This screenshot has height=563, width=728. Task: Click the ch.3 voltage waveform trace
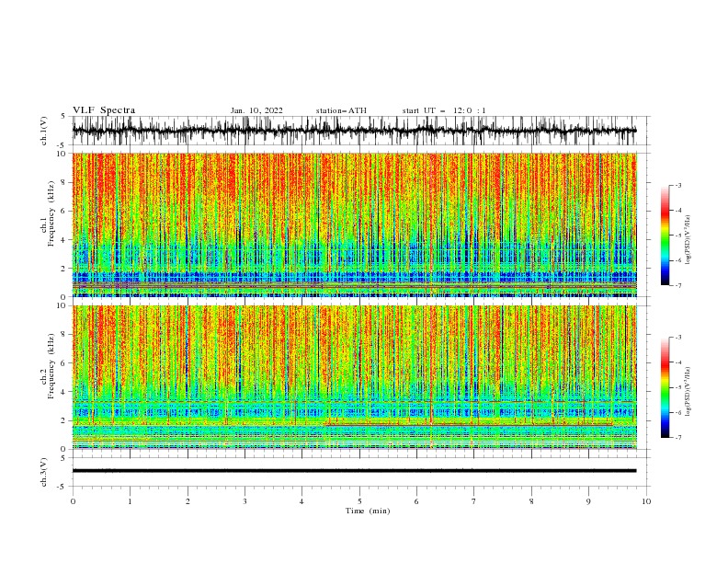[x=354, y=471]
